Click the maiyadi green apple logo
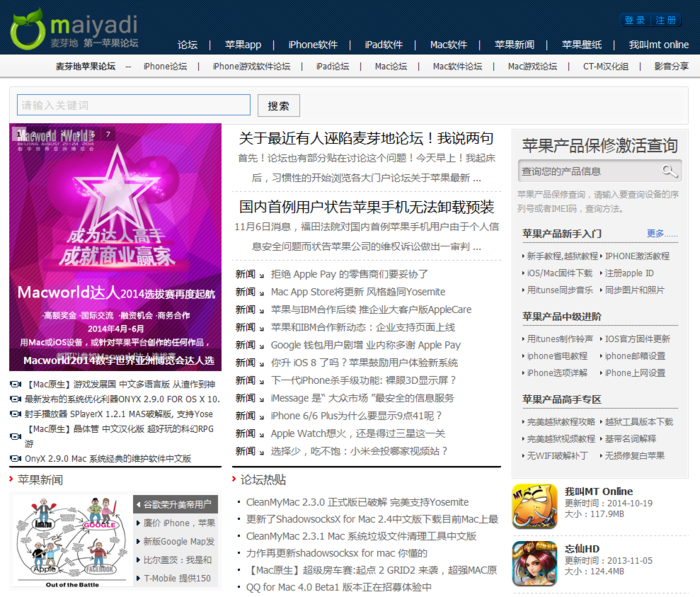Screen dimensions: 700x597 [27, 29]
